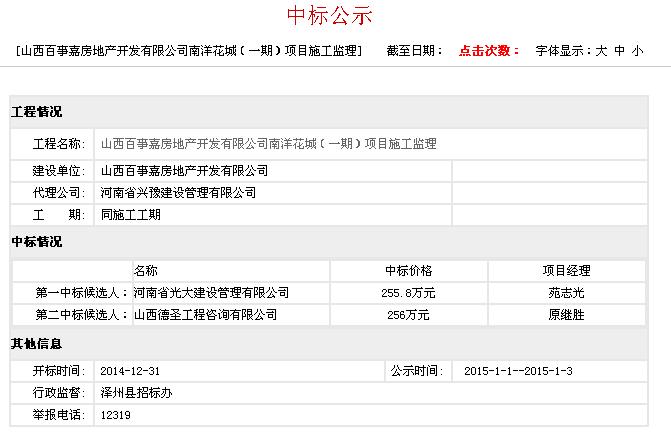
Task: Click the 中标情况 section heading
Action: (x=37, y=242)
